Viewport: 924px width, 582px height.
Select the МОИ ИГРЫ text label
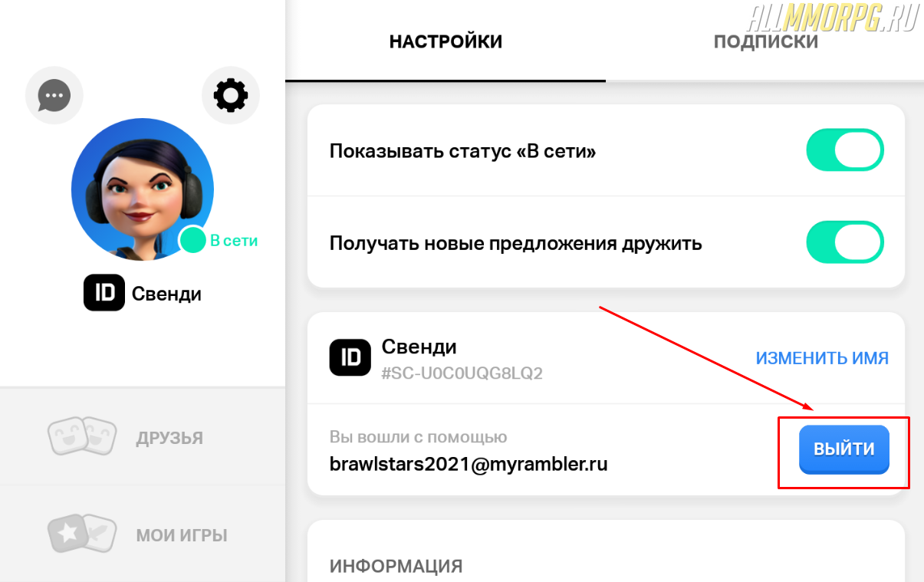pyautogui.click(x=182, y=535)
